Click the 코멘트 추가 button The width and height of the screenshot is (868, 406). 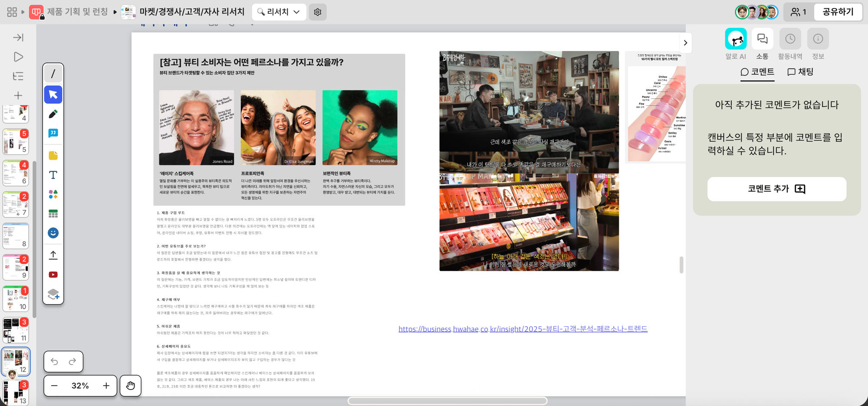coord(776,189)
